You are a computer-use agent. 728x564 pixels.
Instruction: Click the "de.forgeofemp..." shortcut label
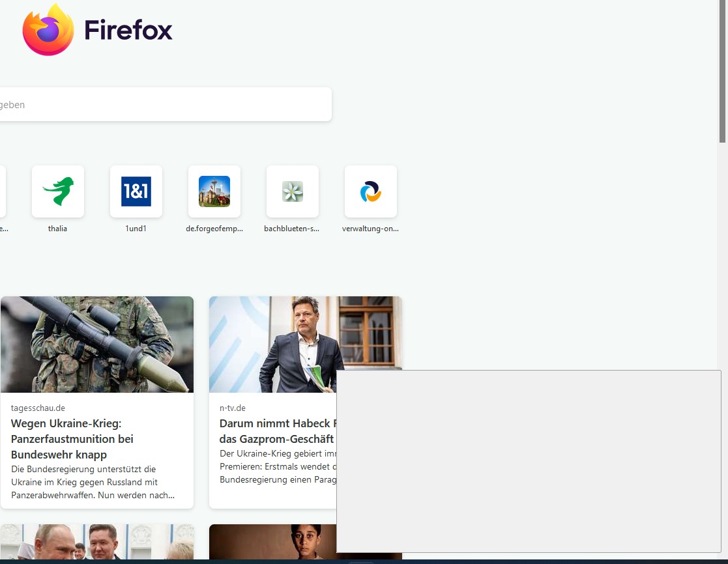click(214, 229)
